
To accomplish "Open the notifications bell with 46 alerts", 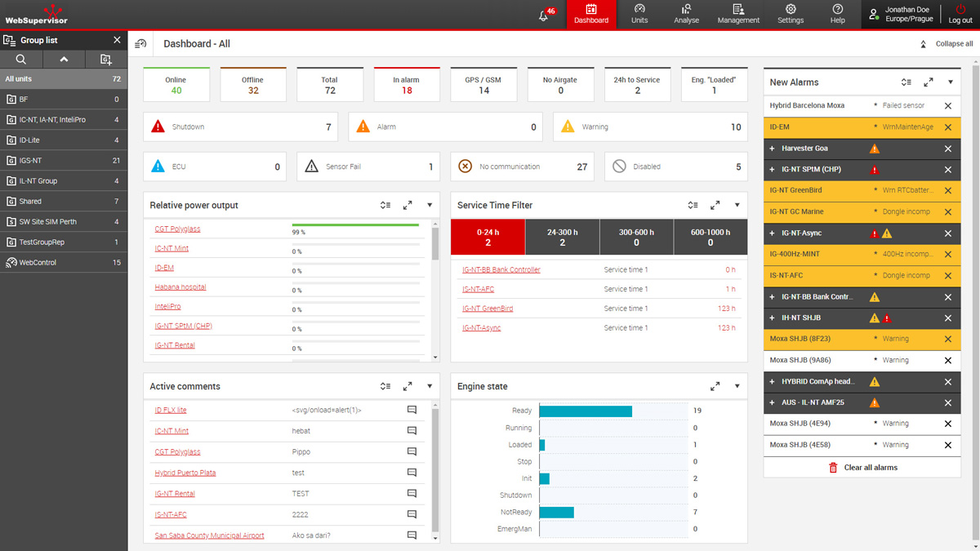I will coord(544,16).
